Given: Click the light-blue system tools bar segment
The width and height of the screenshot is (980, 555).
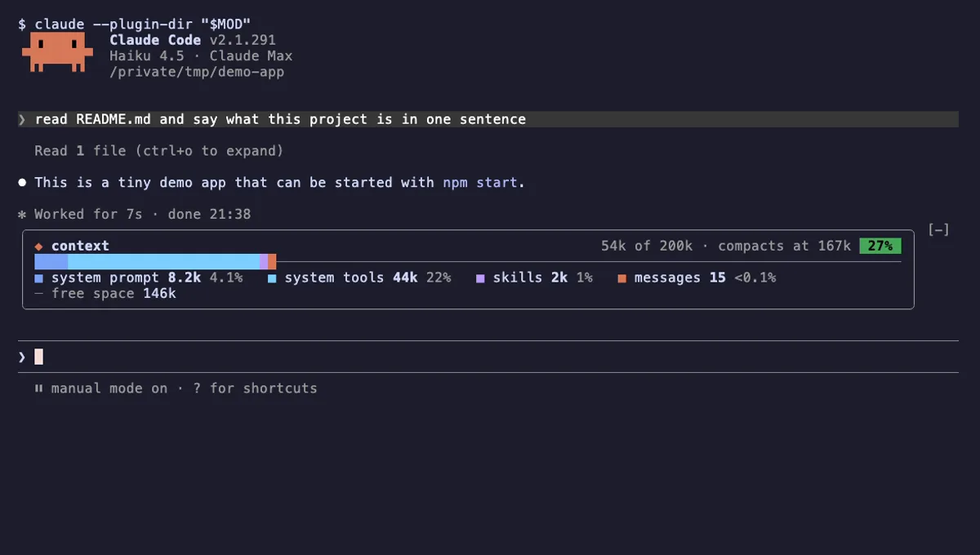Looking at the screenshot, I should (163, 261).
